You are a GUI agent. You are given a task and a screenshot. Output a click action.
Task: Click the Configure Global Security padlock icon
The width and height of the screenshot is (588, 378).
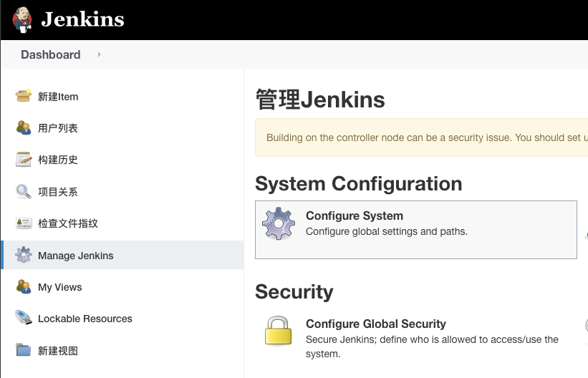coord(279,330)
